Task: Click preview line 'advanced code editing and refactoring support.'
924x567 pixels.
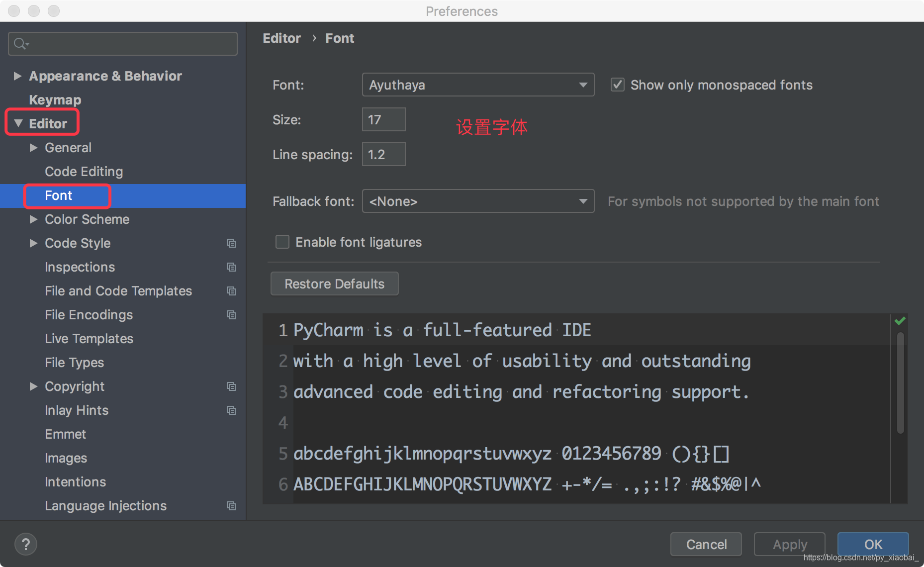Action: [x=521, y=392]
